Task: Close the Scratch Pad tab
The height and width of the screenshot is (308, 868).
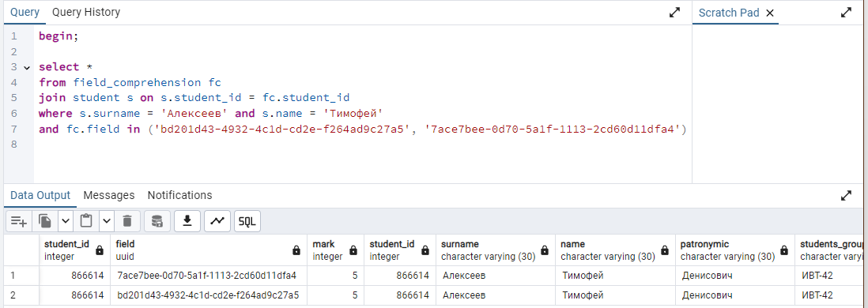Action: (769, 13)
